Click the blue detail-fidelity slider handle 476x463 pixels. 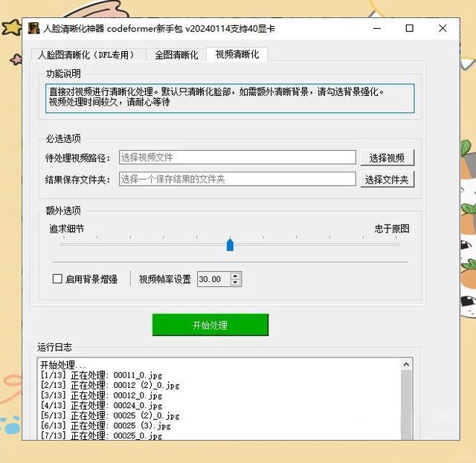(x=230, y=245)
